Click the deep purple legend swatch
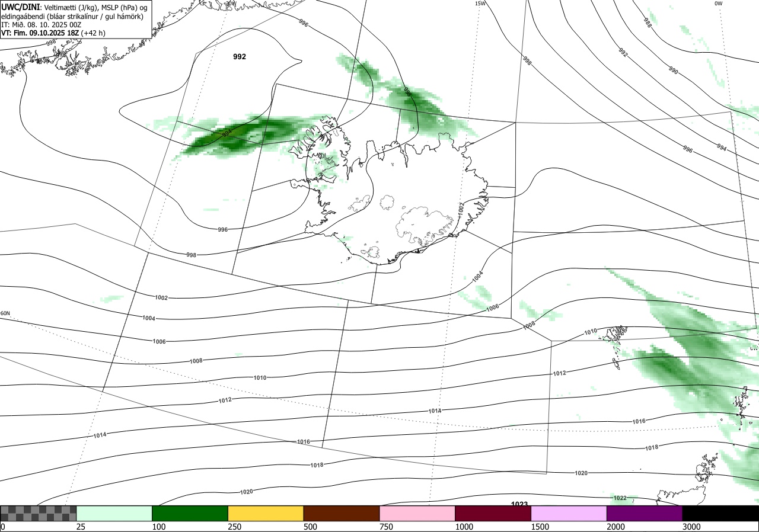Screen dimensions: 759x532 (645, 513)
